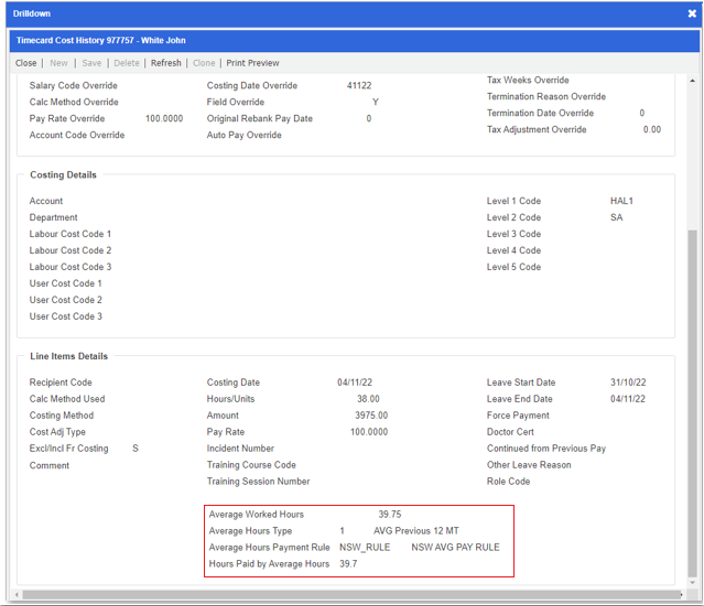This screenshot has height=606, width=704.
Task: Select the Pay Rate Override value 100.0000
Action: click(x=164, y=119)
